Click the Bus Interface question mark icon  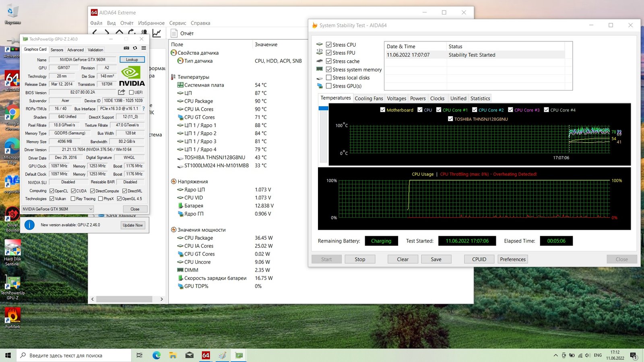(x=144, y=109)
